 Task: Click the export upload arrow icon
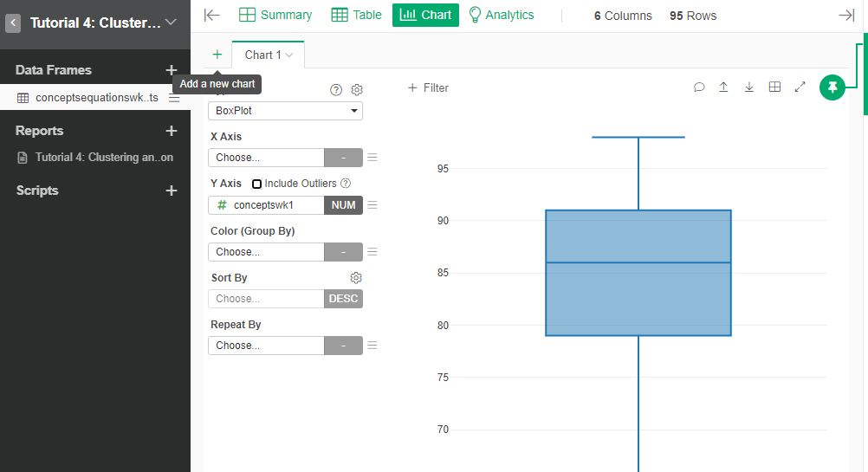723,87
